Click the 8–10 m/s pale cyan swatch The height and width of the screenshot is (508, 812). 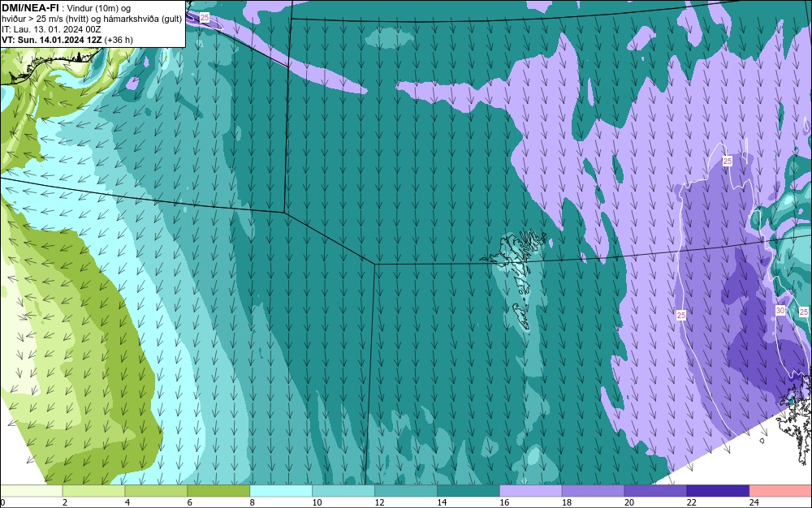tap(281, 491)
